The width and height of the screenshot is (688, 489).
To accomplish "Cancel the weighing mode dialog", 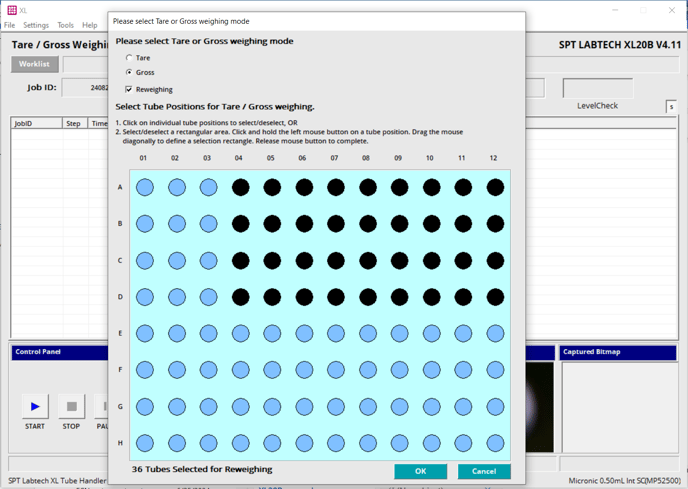I will coord(484,471).
